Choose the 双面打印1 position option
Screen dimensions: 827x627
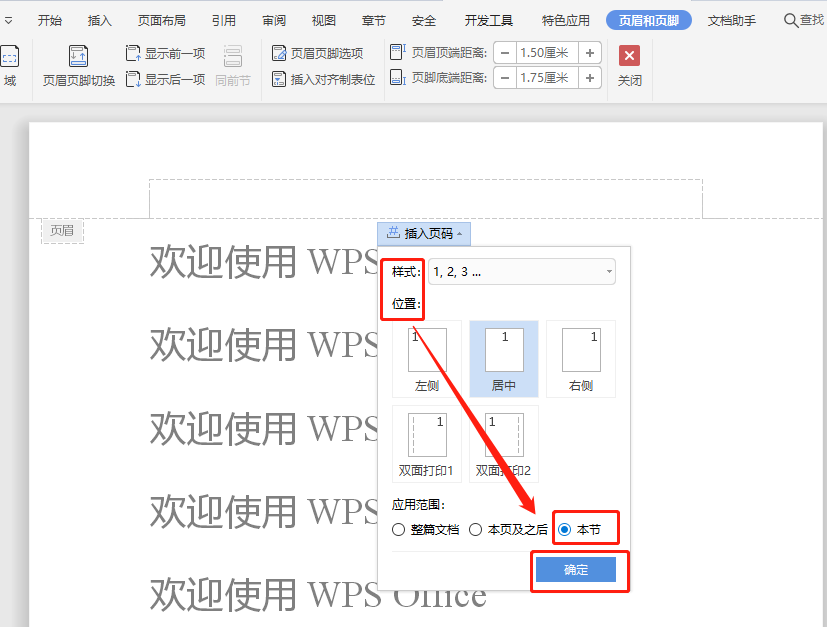[x=427, y=443]
